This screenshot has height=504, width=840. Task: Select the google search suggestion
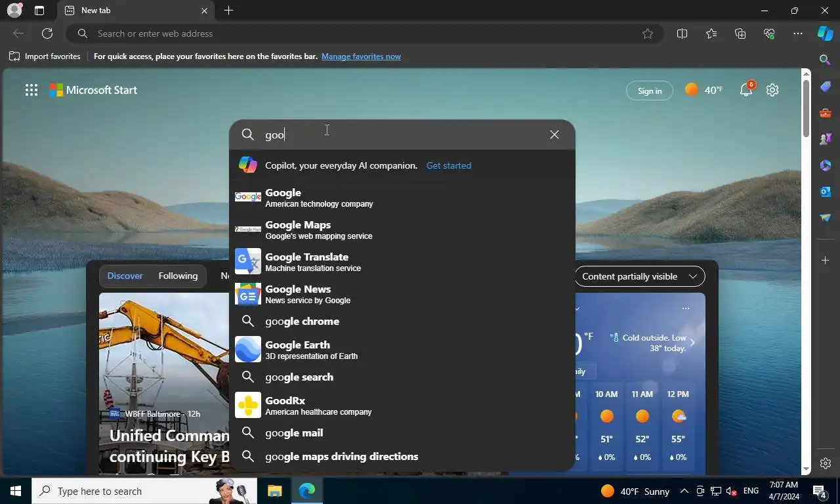402,377
